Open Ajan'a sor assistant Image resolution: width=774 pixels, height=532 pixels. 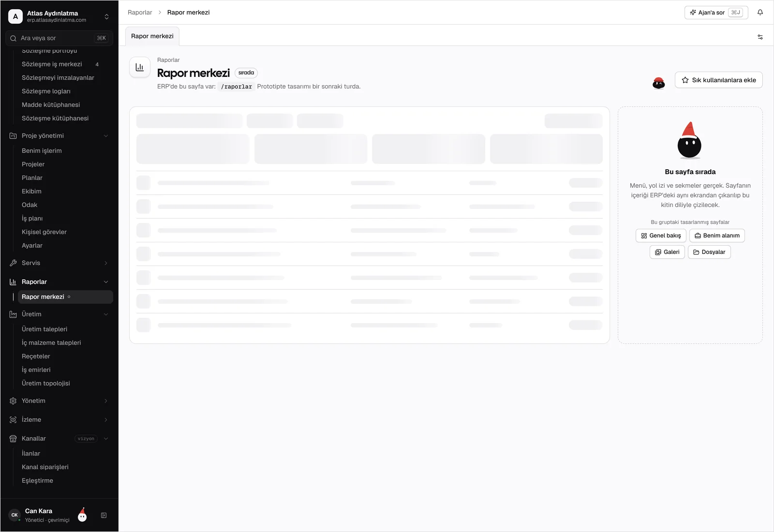tap(716, 13)
